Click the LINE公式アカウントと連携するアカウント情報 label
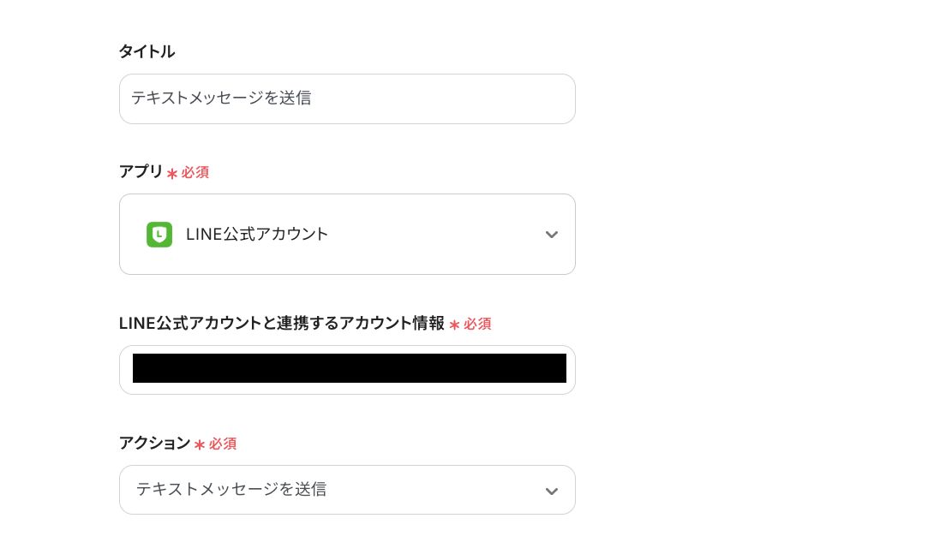 click(x=281, y=324)
